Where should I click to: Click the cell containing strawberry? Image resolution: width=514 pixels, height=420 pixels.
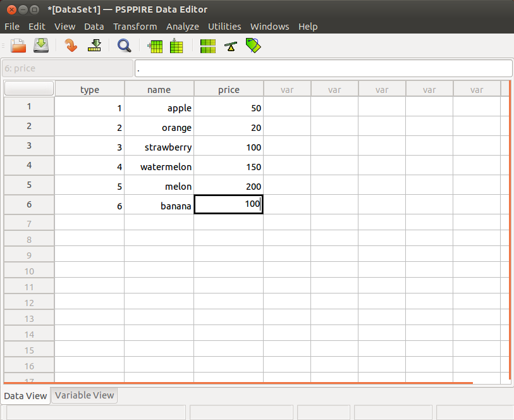pyautogui.click(x=159, y=147)
